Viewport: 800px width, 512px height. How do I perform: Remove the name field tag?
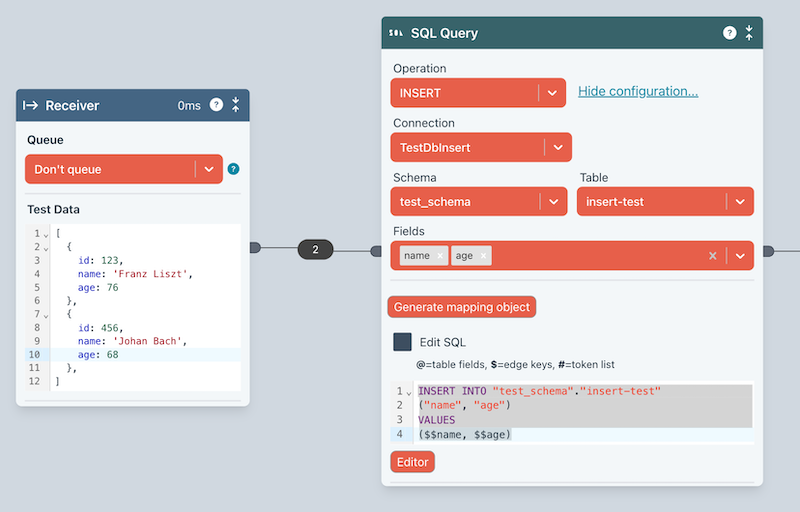pos(440,256)
